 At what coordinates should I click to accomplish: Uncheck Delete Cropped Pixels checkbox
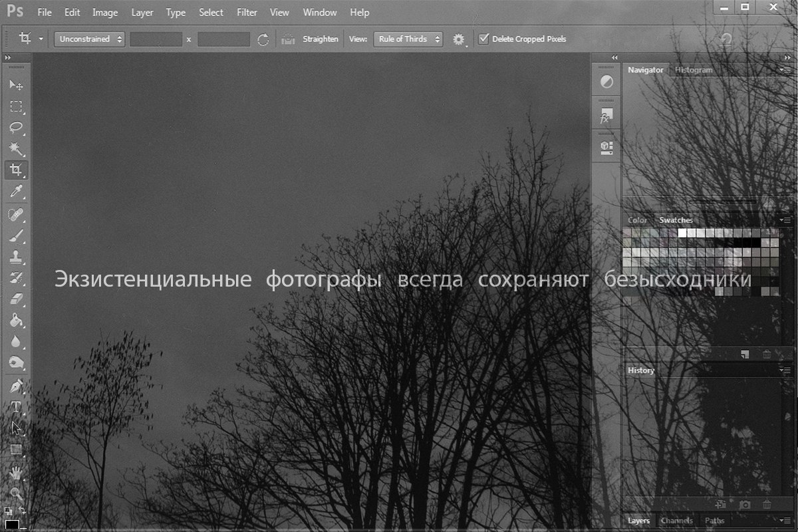click(x=483, y=39)
